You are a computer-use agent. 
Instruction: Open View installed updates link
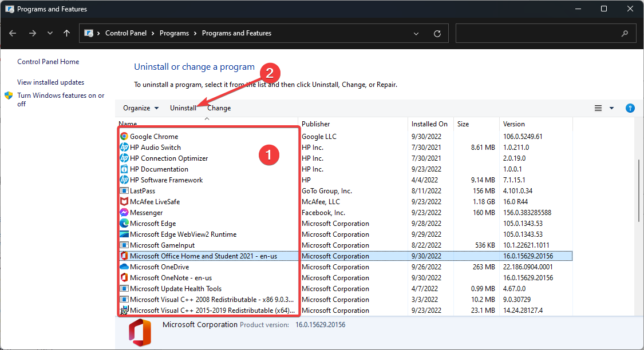50,82
